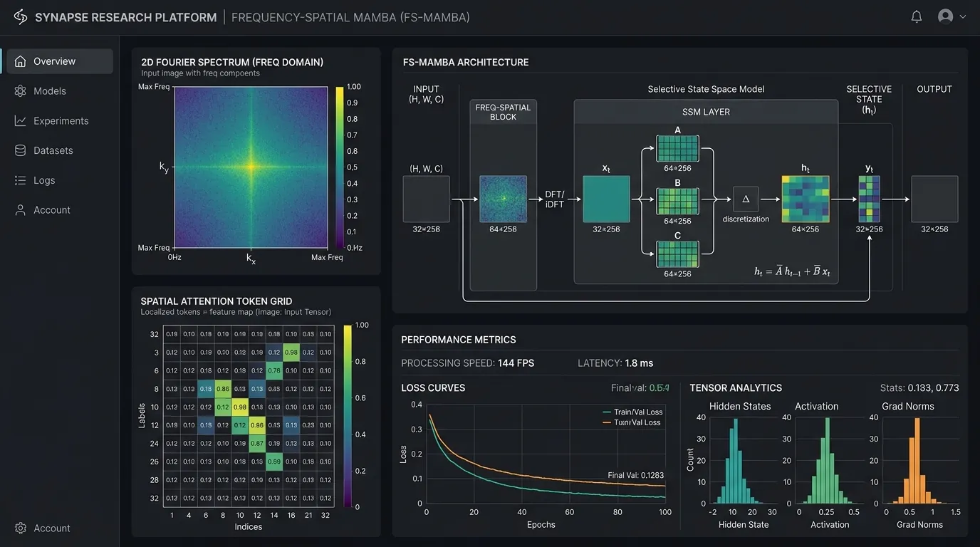Image resolution: width=980 pixels, height=547 pixels.
Task: Click the Experiments chart icon
Action: click(x=20, y=121)
